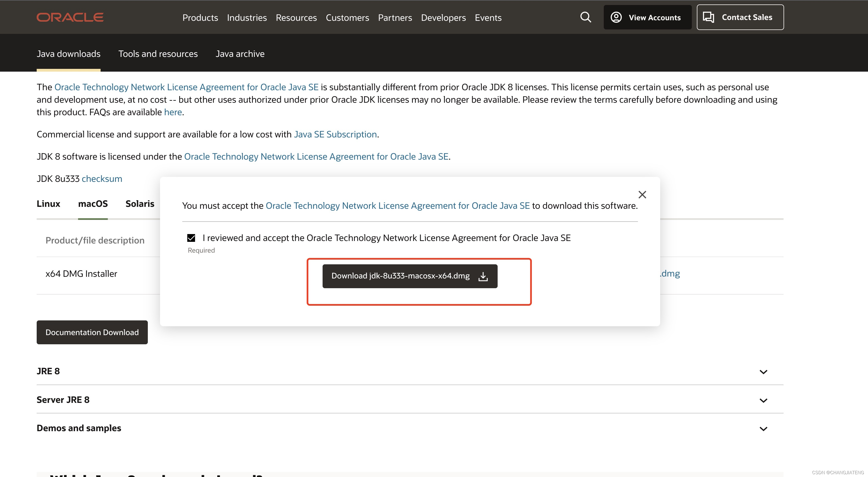Switch to the Linux tab
This screenshot has width=868, height=477.
click(48, 204)
